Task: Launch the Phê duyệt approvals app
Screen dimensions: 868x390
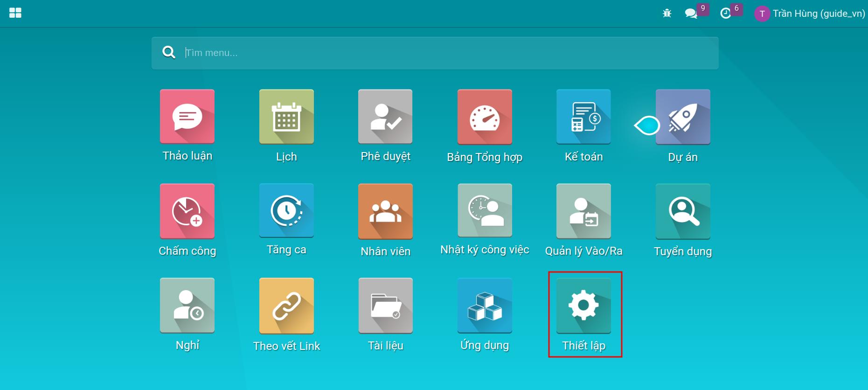Action: [x=385, y=117]
